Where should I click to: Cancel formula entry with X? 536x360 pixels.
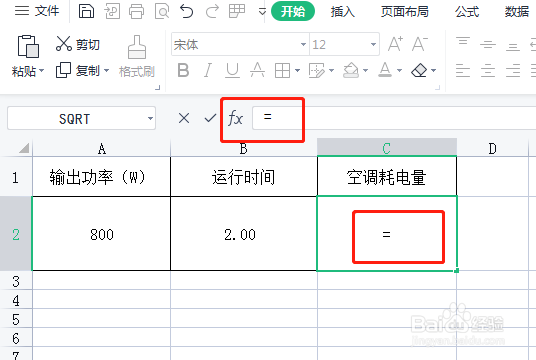184,118
